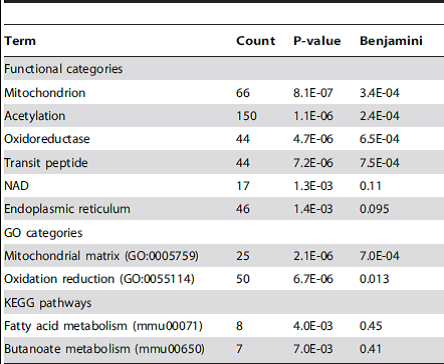The width and height of the screenshot is (444, 364).
Task: Click the Acetylation count value 150
Action: [246, 116]
